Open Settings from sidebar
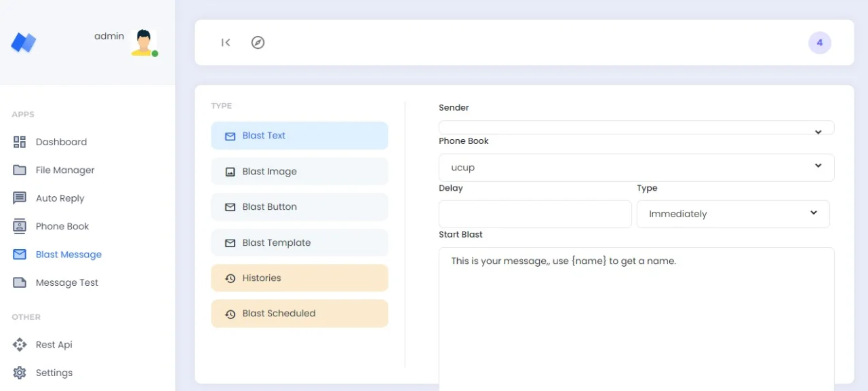Image resolution: width=868 pixels, height=391 pixels. click(x=54, y=373)
